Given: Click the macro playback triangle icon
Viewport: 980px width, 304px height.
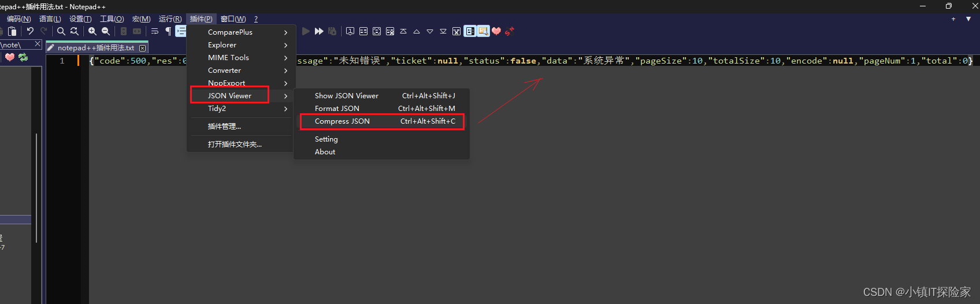Looking at the screenshot, I should pyautogui.click(x=306, y=31).
